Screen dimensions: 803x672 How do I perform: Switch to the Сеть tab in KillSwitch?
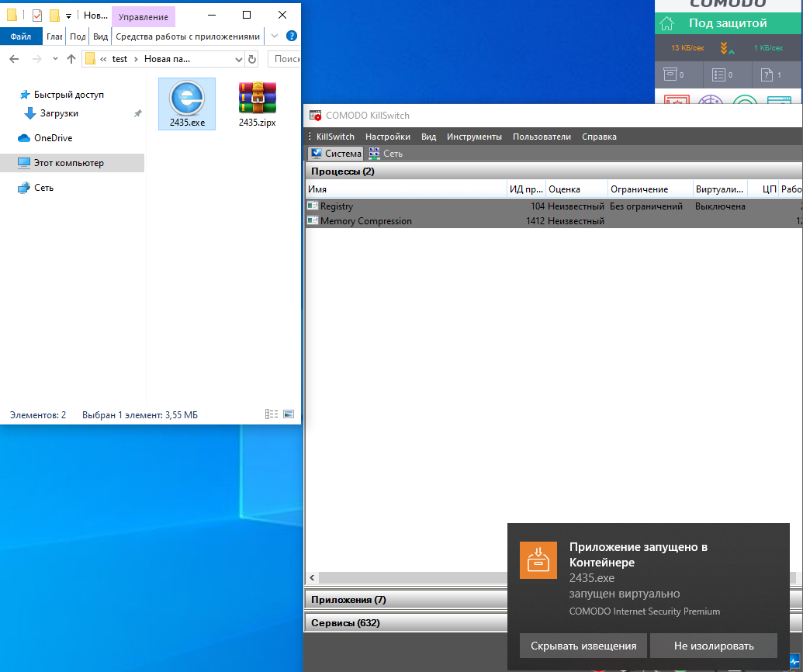(x=386, y=153)
